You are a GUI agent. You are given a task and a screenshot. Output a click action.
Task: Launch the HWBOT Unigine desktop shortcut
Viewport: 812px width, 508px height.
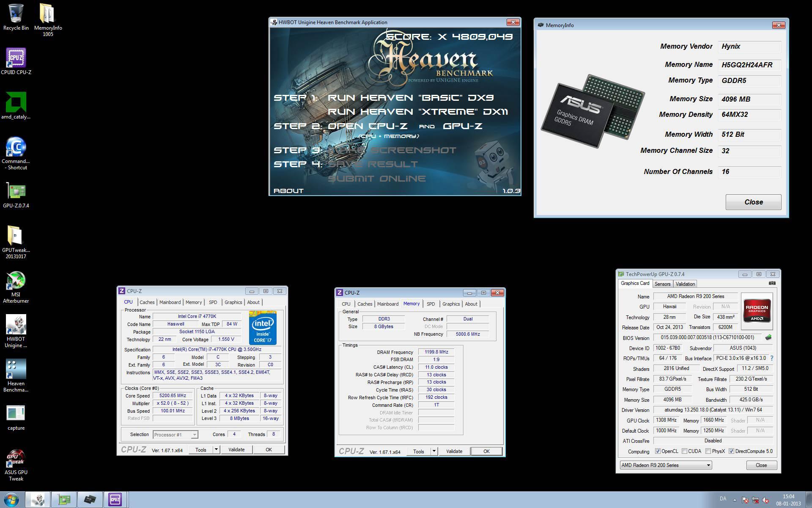(x=16, y=331)
